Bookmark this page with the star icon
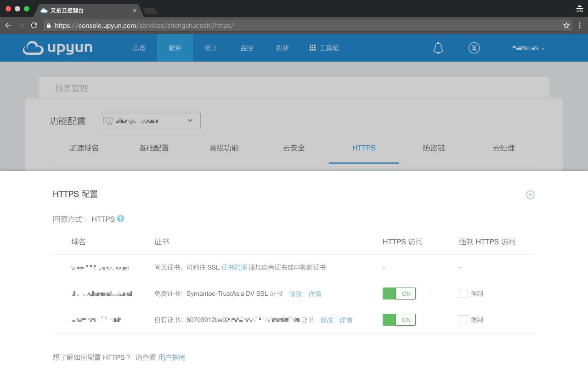 tap(566, 25)
